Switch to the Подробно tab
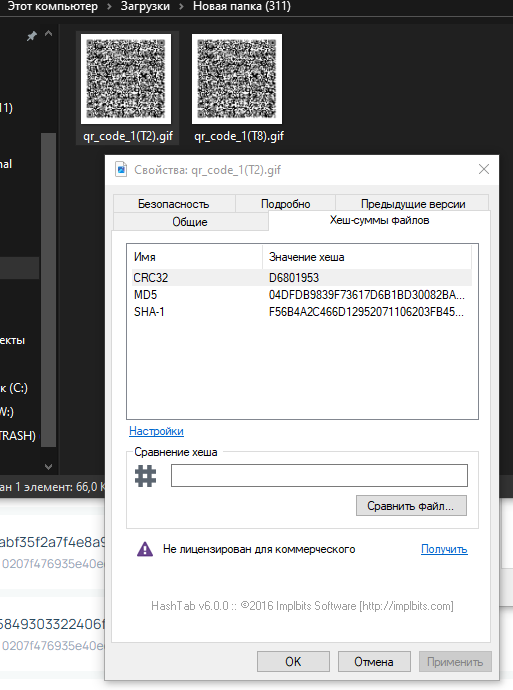Screen dimensions: 513x690 tap(286, 204)
